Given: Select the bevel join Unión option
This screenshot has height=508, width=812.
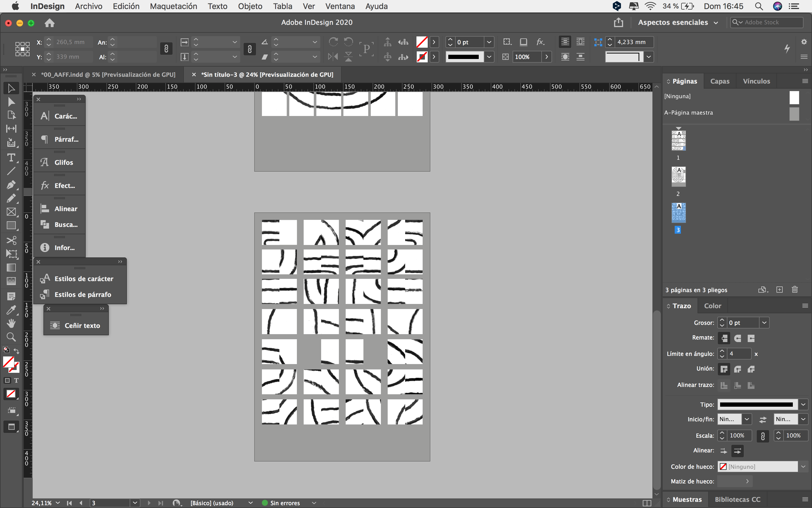Looking at the screenshot, I should click(x=751, y=369).
